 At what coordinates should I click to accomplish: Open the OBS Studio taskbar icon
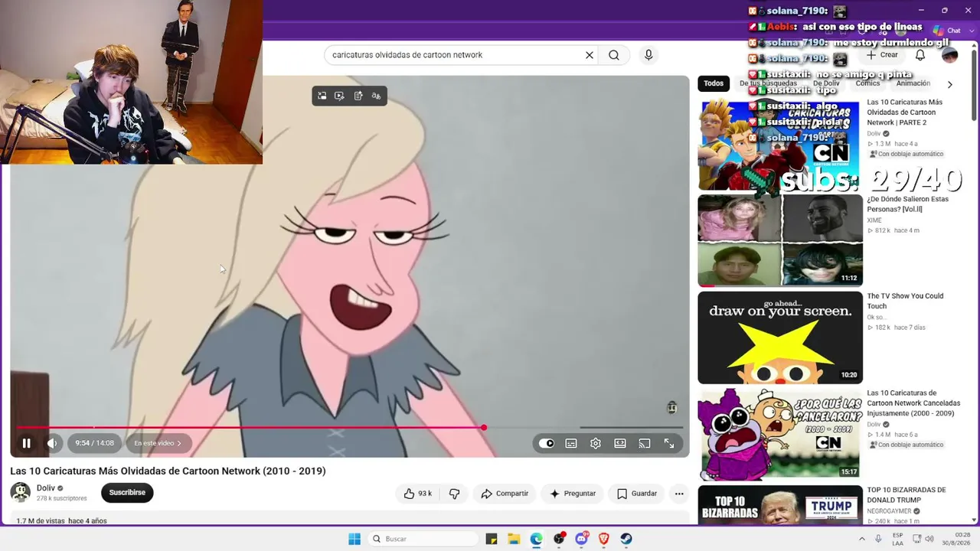[x=559, y=539]
